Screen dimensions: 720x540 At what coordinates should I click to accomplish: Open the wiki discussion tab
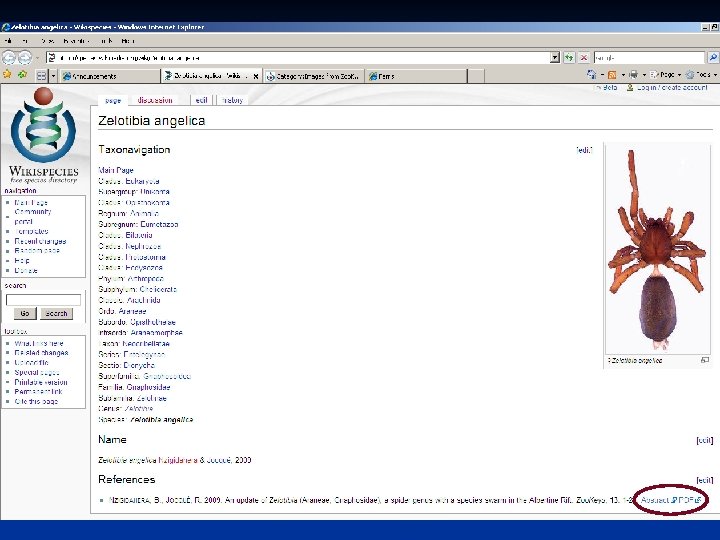tap(155, 100)
